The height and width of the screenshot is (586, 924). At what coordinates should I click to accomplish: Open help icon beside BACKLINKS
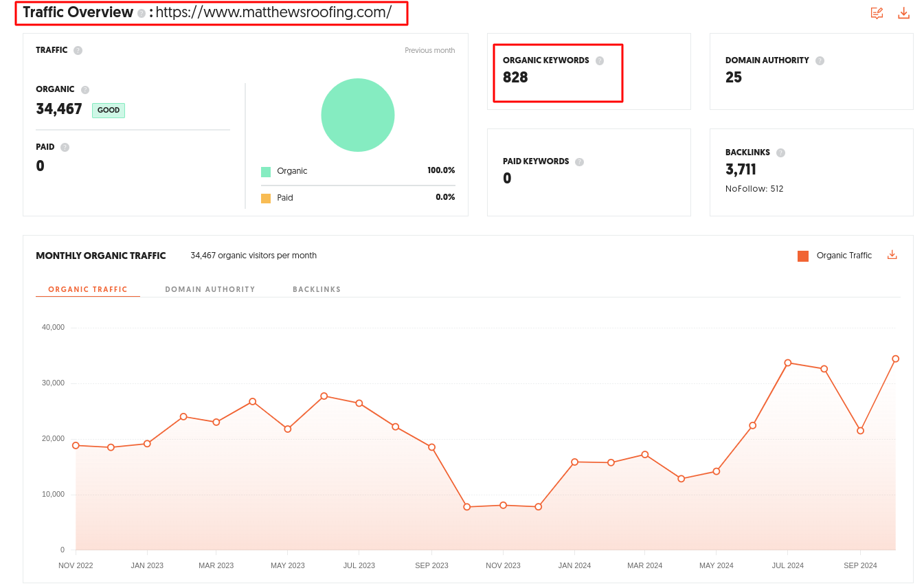click(780, 153)
